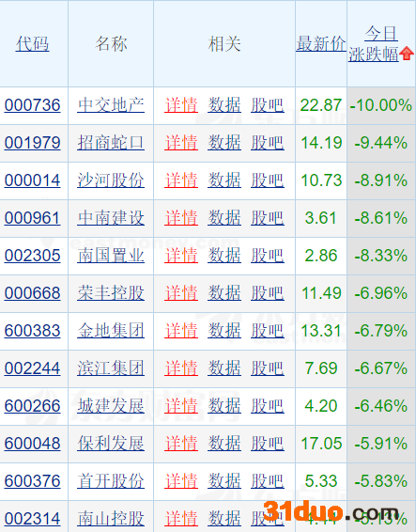Open 金地集团 stock name link

[x=111, y=331]
